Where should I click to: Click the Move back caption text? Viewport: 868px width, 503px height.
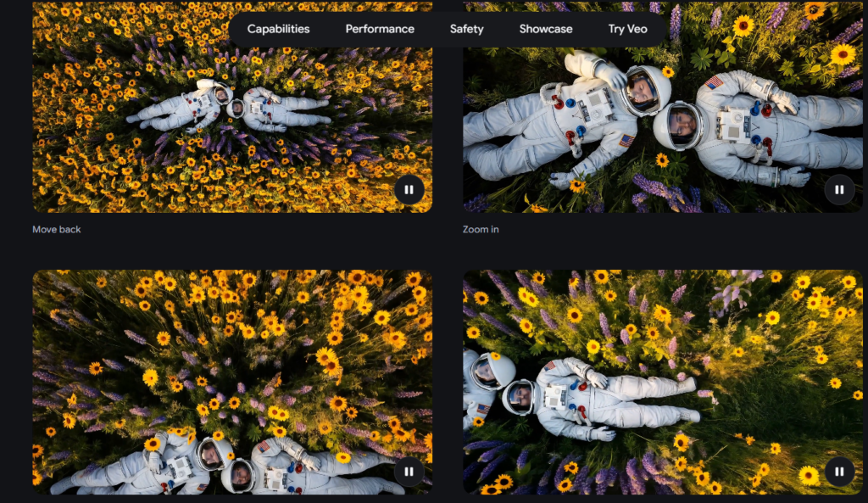pyautogui.click(x=57, y=229)
